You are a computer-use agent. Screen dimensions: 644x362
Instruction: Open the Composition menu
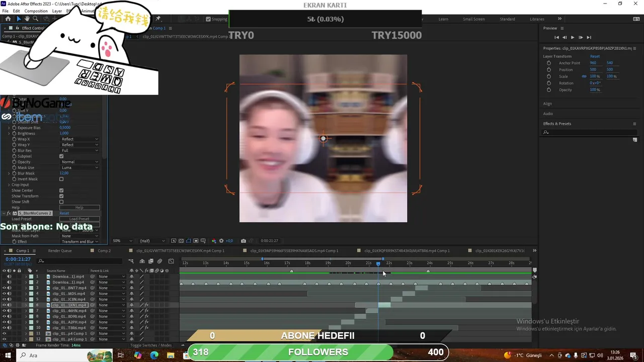(x=36, y=11)
